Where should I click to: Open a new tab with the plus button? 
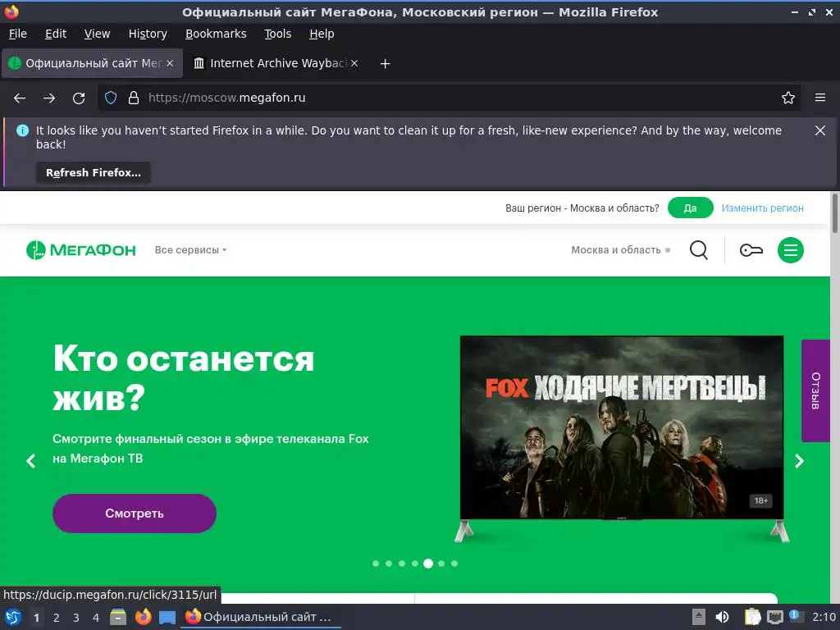tap(385, 64)
